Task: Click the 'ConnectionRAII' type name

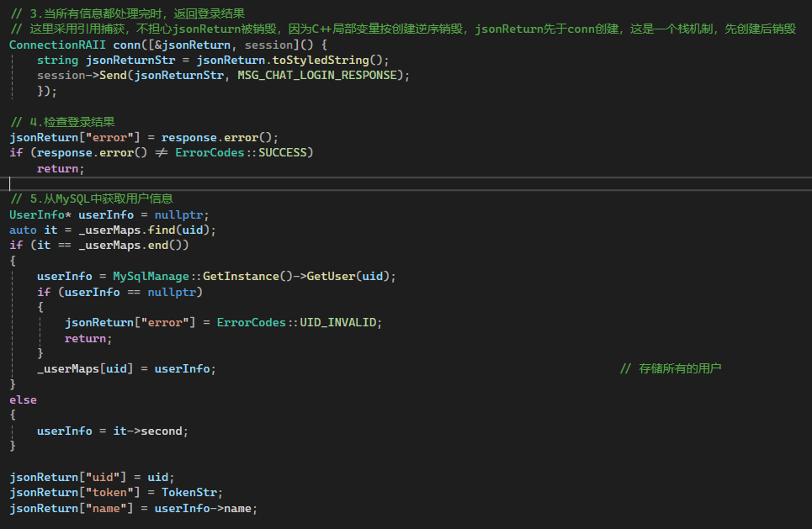Action: tap(57, 45)
